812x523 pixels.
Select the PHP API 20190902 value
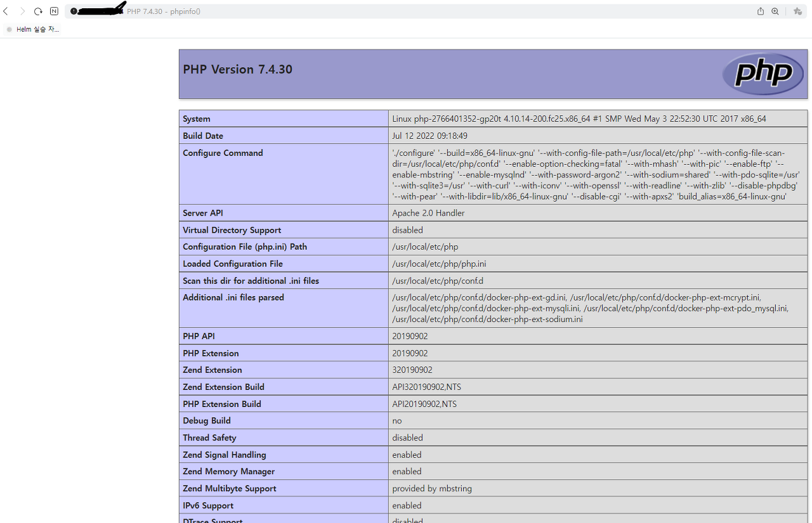coord(410,336)
